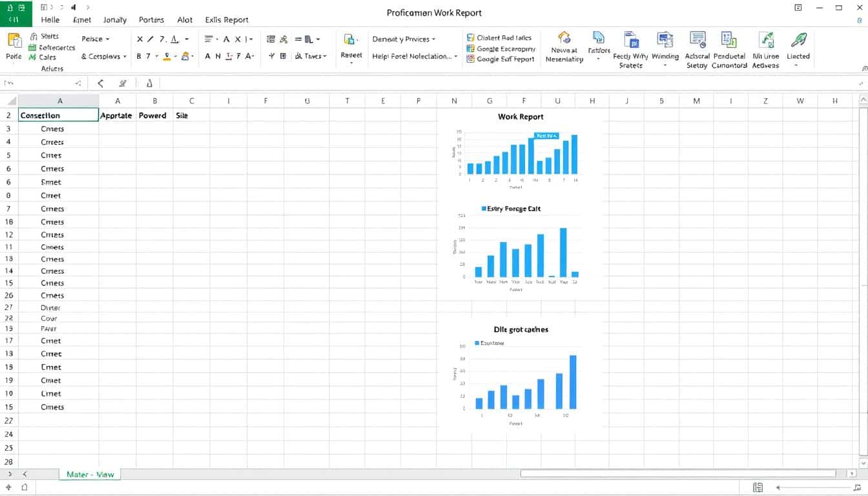Screen dimensions: 868x496
Task: Click the Liacted green icon
Action: pyautogui.click(x=798, y=39)
